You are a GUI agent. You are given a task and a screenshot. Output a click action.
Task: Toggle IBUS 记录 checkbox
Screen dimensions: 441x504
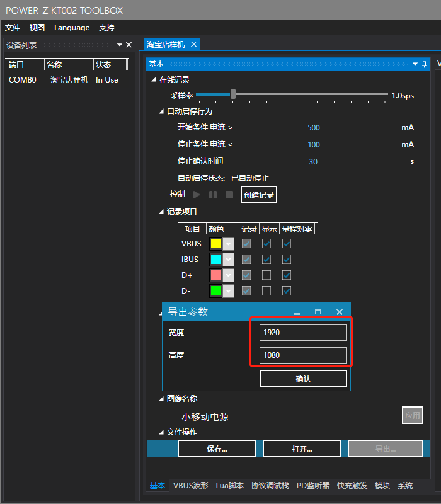[246, 260]
